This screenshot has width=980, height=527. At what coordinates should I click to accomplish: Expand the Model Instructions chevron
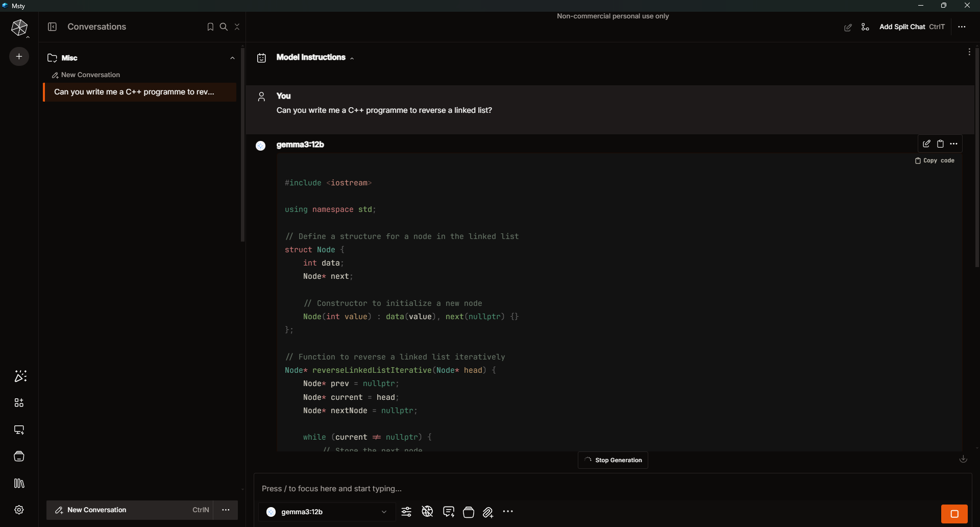(x=352, y=58)
